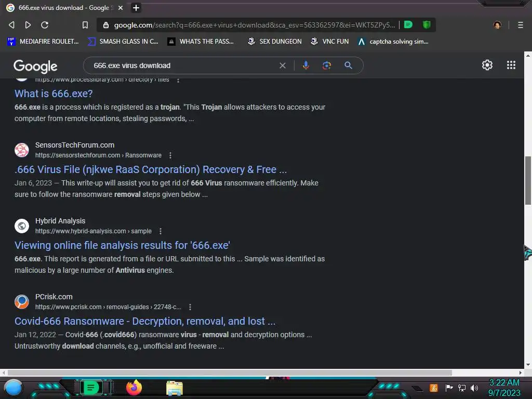Open the green note extension icon in address bar
The image size is (532, 399).
click(x=408, y=25)
